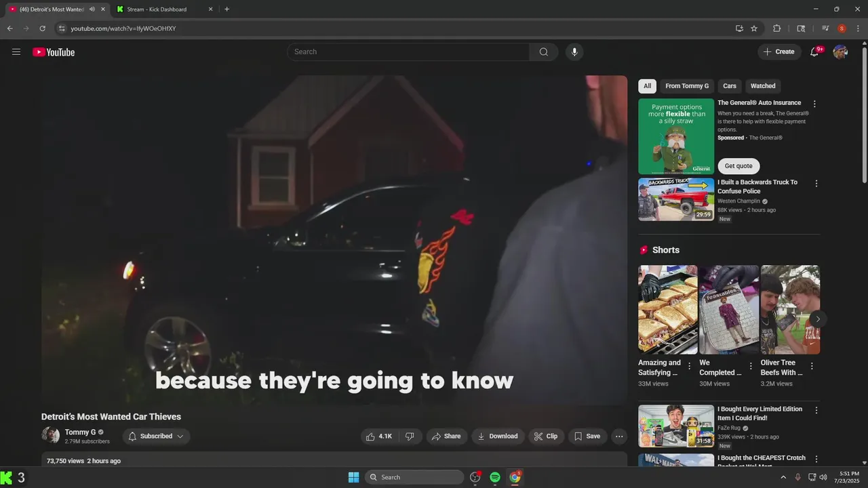Switch to the Kick Dashboard tab
868x488 pixels.
pyautogui.click(x=163, y=9)
